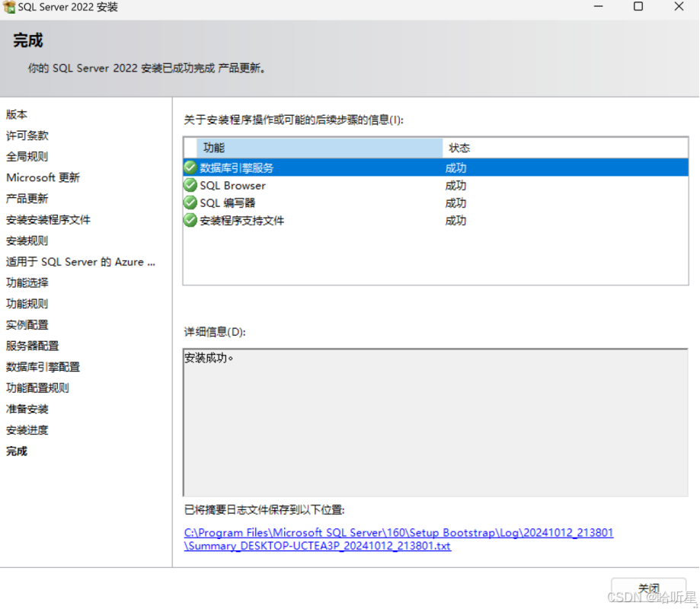Image resolution: width=700 pixels, height=609 pixels.
Task: Open the Summary log file path link
Action: tap(398, 539)
